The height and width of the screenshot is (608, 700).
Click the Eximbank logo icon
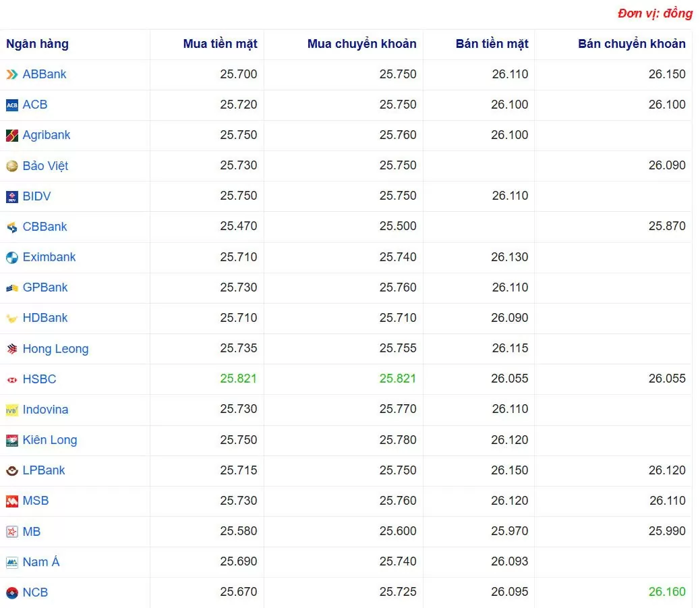pos(12,257)
